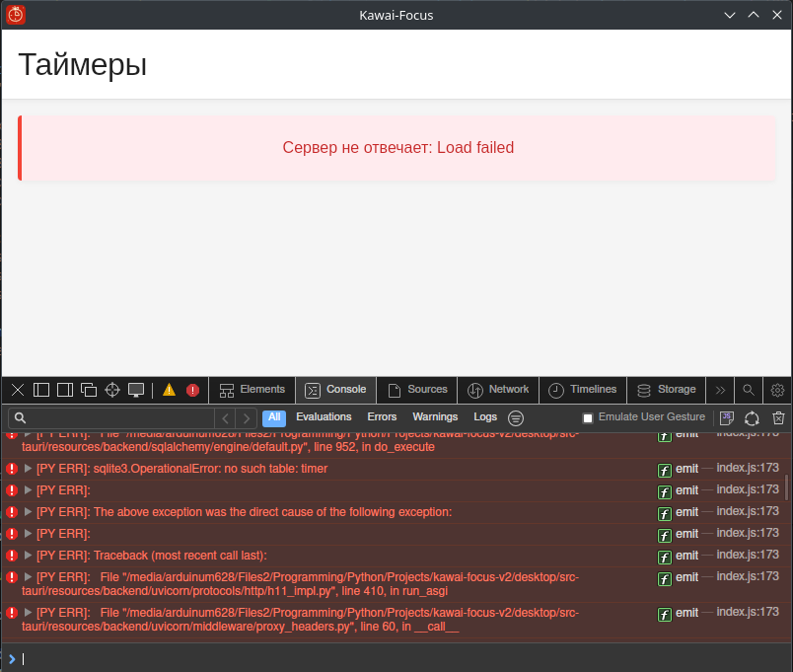Expand the 'Traceback (most recent call last)' entry

[29, 556]
